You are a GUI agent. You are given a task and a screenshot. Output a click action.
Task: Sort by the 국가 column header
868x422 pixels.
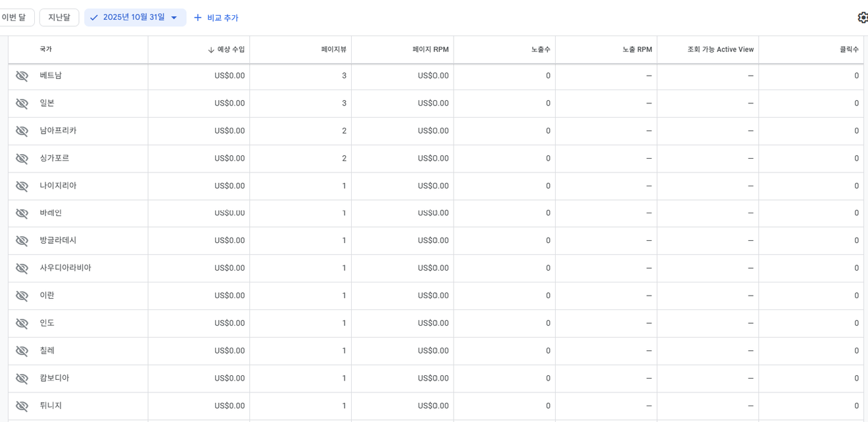pyautogui.click(x=45, y=49)
